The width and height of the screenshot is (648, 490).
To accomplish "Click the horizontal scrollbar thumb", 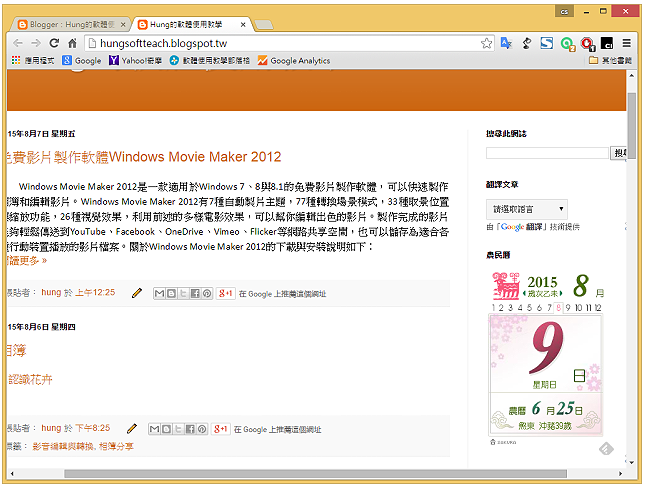I will pos(315,473).
